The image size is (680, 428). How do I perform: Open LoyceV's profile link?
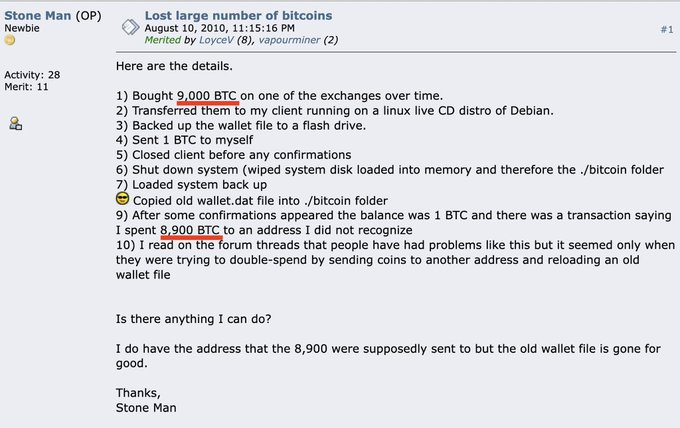[216, 40]
